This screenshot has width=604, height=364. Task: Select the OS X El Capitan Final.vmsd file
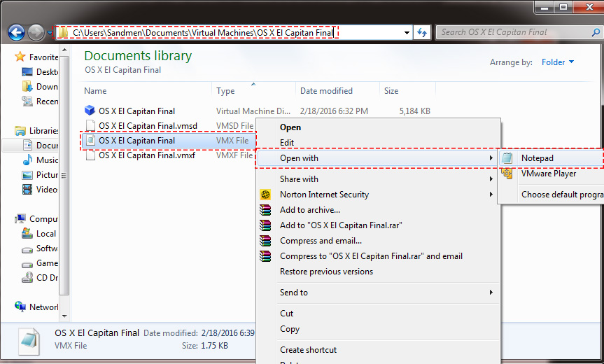pos(148,125)
